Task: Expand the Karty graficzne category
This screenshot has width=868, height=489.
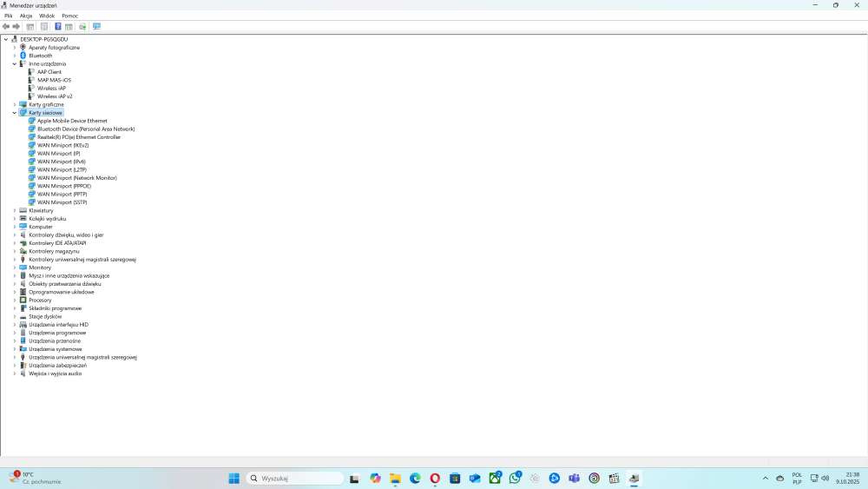Action: [x=15, y=105]
